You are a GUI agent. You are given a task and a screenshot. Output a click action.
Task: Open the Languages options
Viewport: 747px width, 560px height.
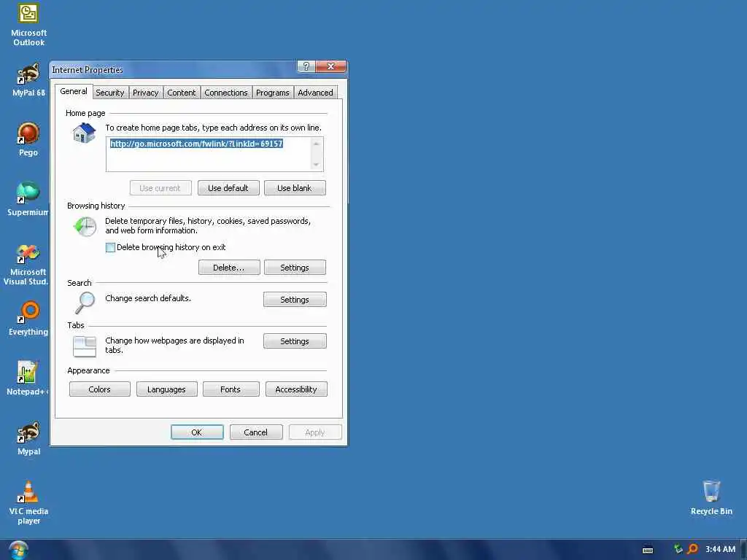pos(166,389)
